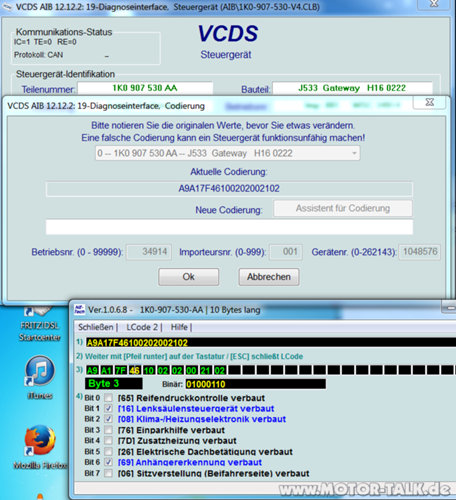Select byte 00 in the byte row
The width and height of the screenshot is (456, 500).
(x=191, y=370)
